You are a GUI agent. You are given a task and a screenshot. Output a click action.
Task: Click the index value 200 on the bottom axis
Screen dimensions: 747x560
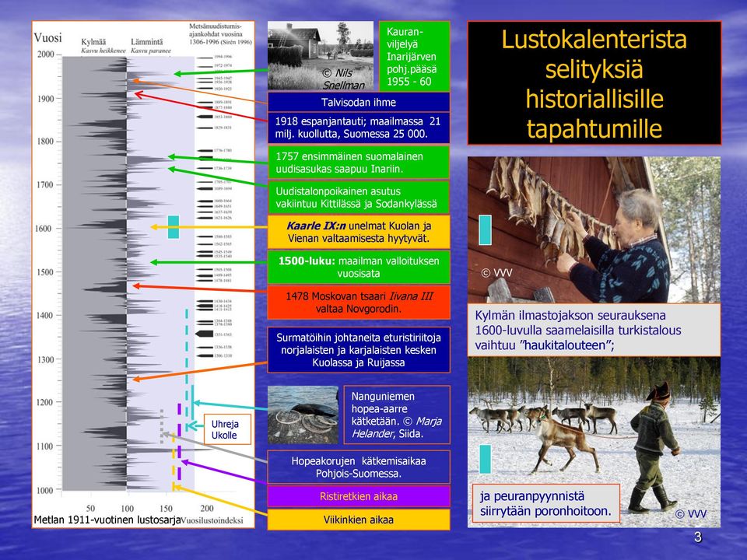point(207,508)
